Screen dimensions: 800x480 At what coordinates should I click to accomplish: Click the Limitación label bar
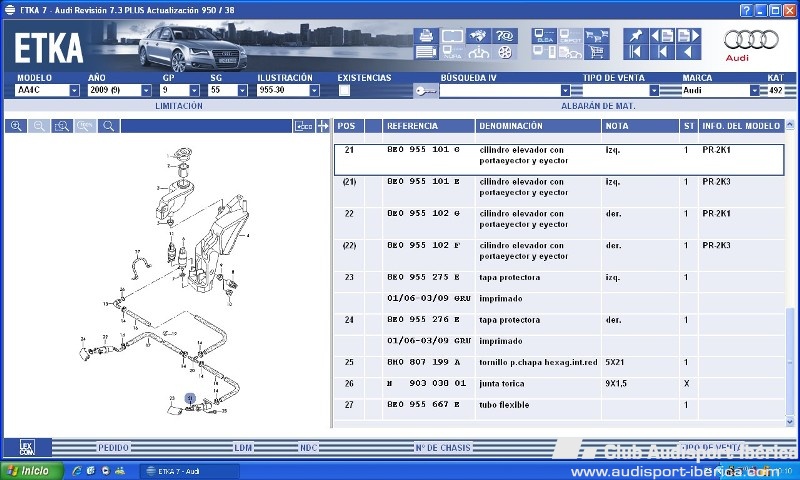pos(179,106)
